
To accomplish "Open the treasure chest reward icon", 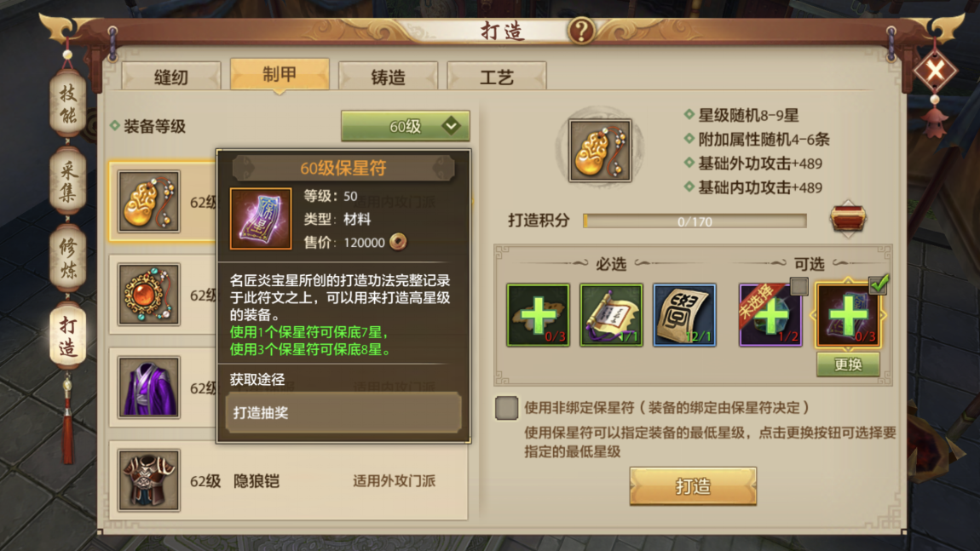I will click(x=848, y=219).
